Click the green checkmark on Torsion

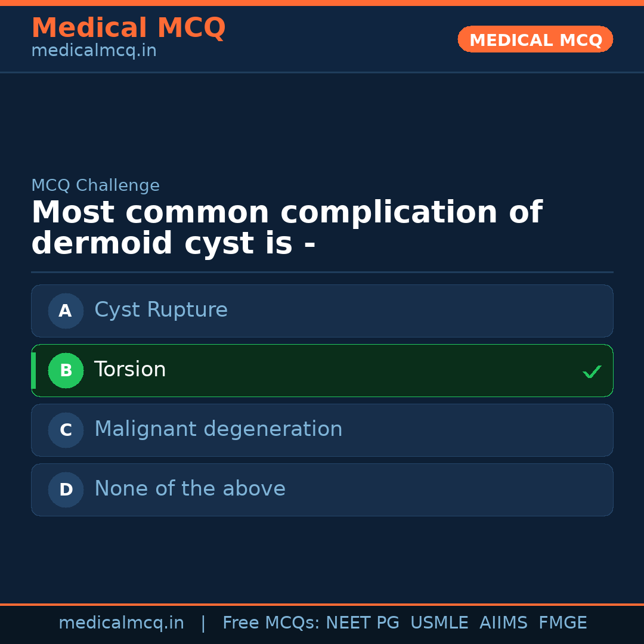pyautogui.click(x=592, y=371)
